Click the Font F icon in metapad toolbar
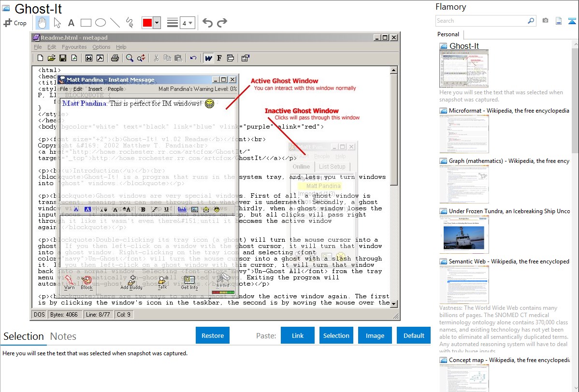Screen dimensions: 579x392 (219, 58)
